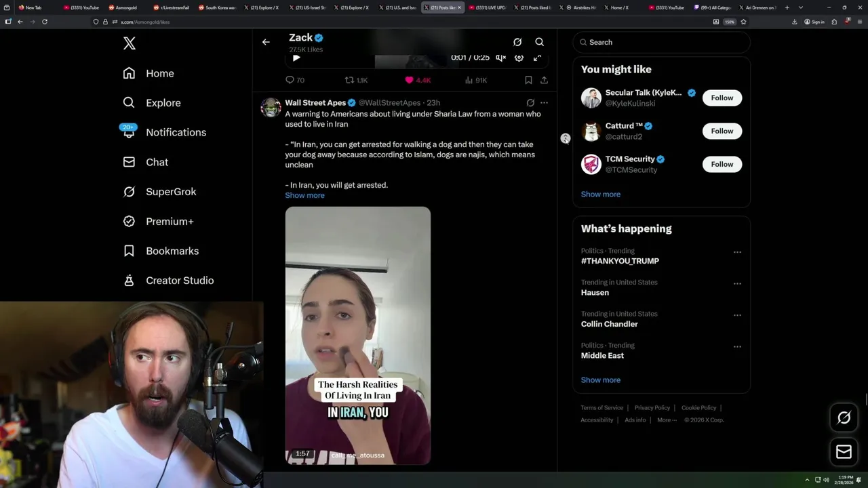
Task: Click Grok icon in Zack profile header
Action: click(x=517, y=42)
